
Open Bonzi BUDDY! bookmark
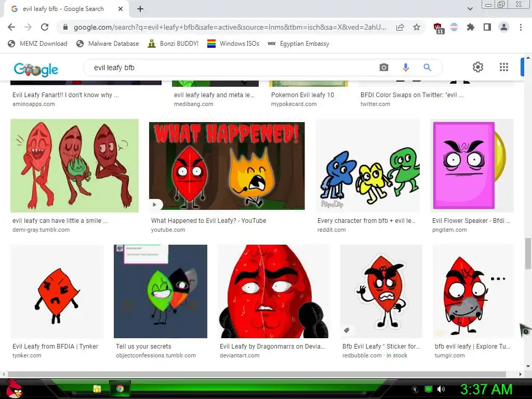173,44
